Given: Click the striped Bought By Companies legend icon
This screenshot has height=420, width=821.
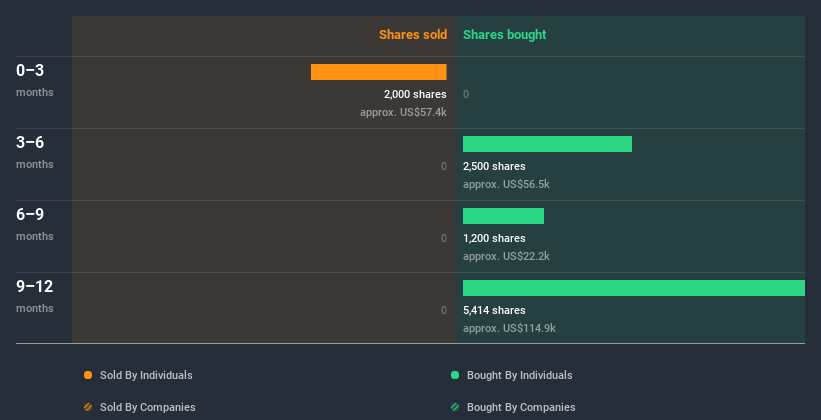Looking at the screenshot, I should tap(455, 407).
